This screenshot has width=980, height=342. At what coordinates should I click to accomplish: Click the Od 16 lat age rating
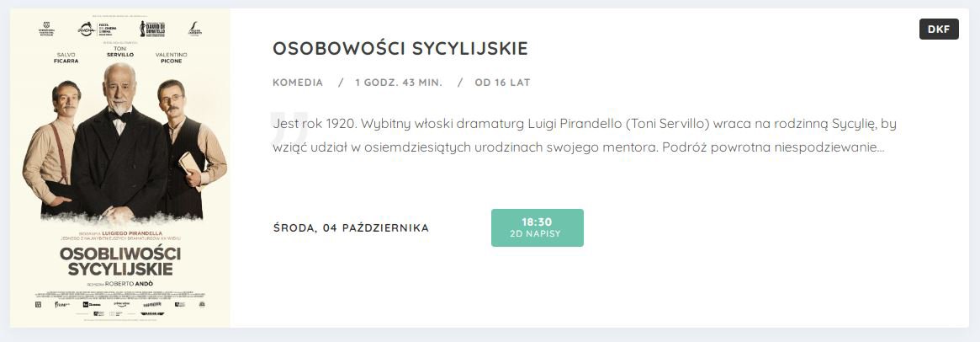click(502, 82)
